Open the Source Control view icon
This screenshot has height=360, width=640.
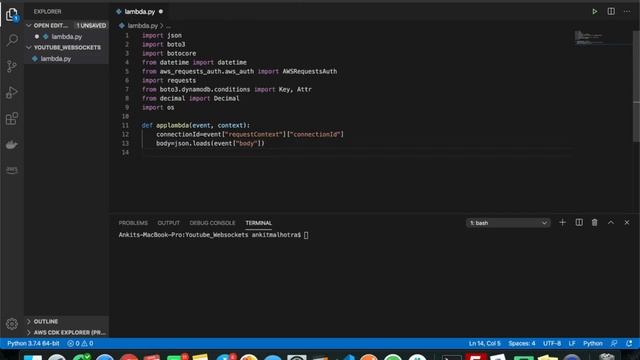tap(12, 66)
